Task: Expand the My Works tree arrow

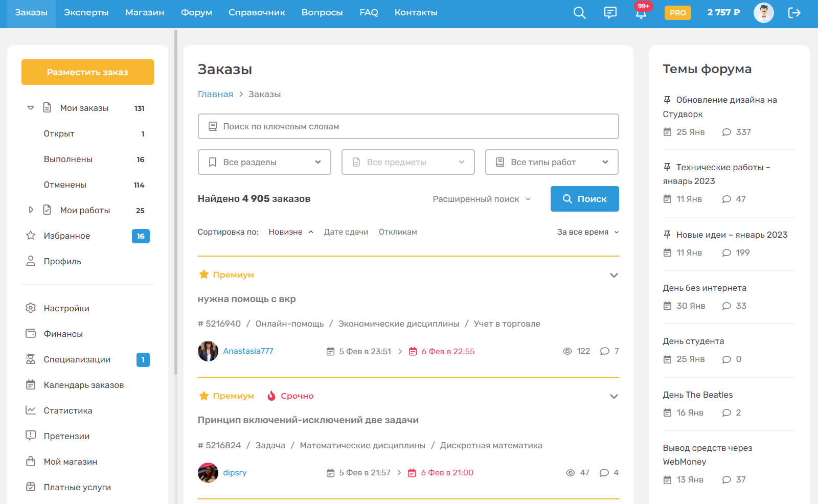Action: [x=31, y=210]
